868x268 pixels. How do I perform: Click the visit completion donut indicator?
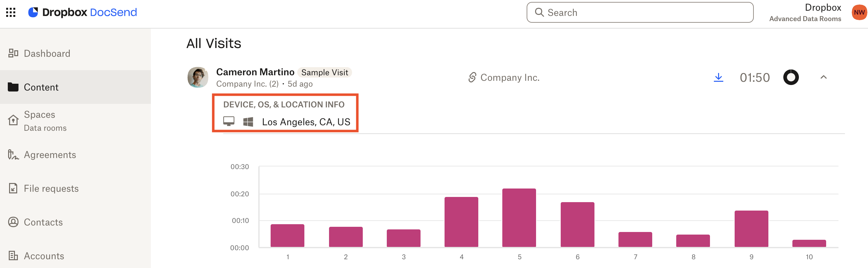[x=790, y=78]
